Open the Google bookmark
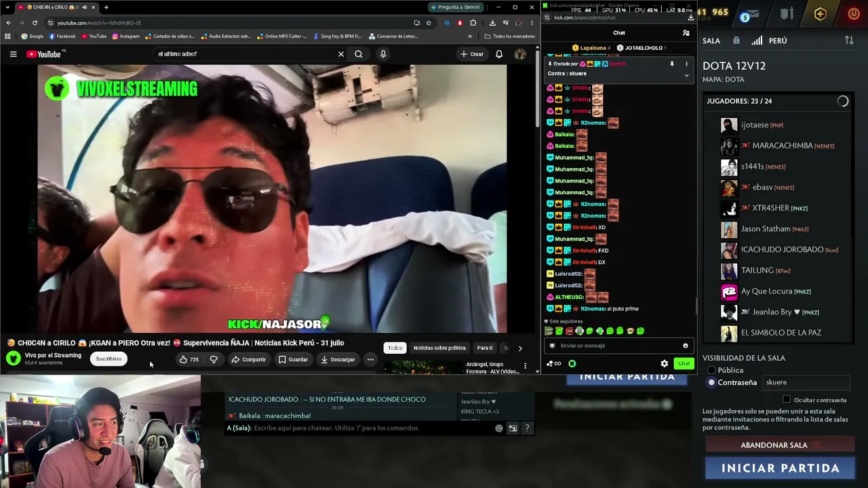 point(33,37)
